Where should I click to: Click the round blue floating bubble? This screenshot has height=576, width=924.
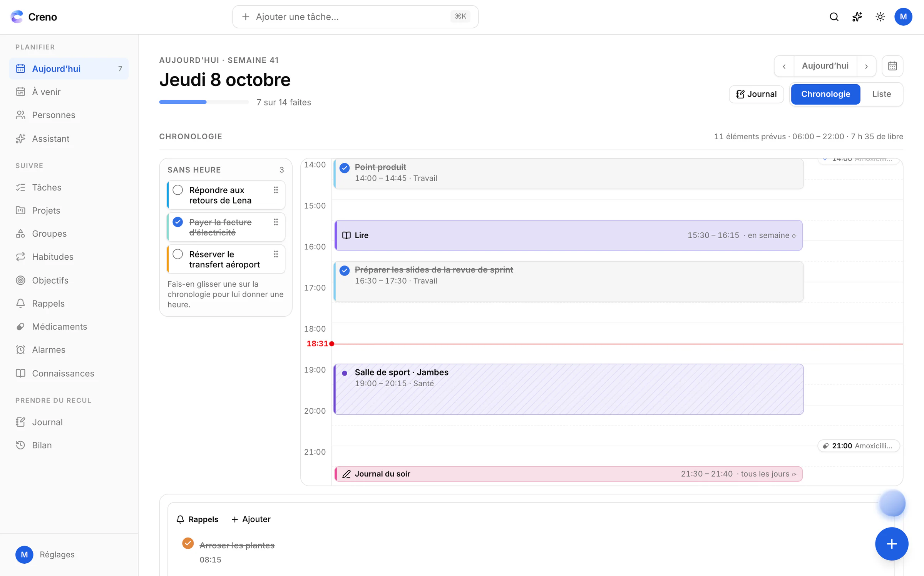pyautogui.click(x=892, y=503)
